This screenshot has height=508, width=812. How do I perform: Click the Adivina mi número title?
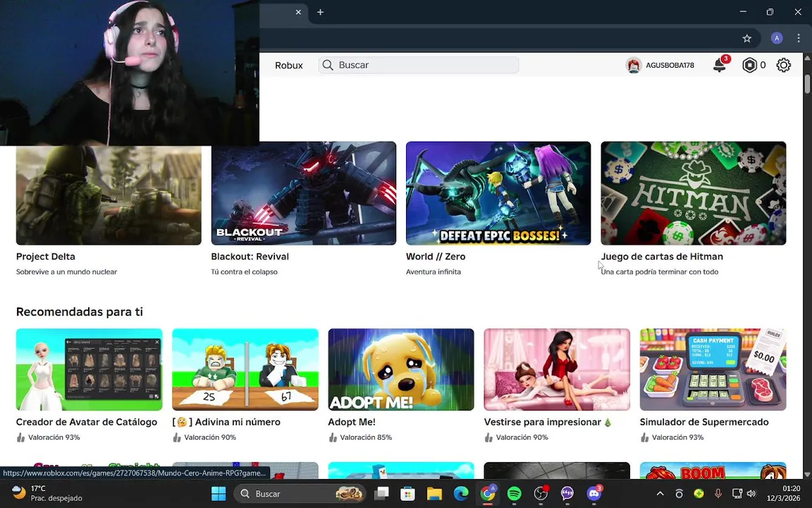[x=226, y=422]
